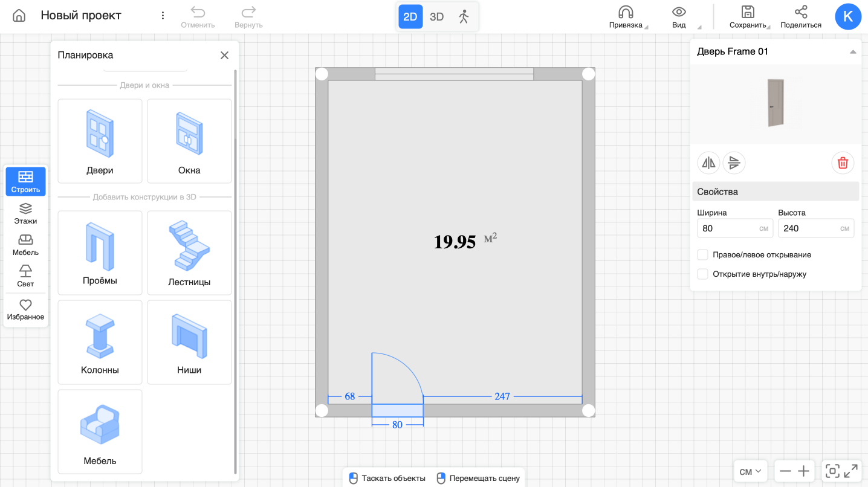Choose the Колонны columns category
The width and height of the screenshot is (868, 487).
click(100, 342)
